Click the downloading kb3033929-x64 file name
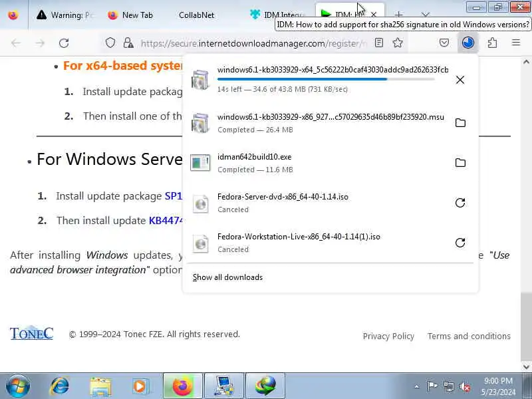 click(x=333, y=70)
